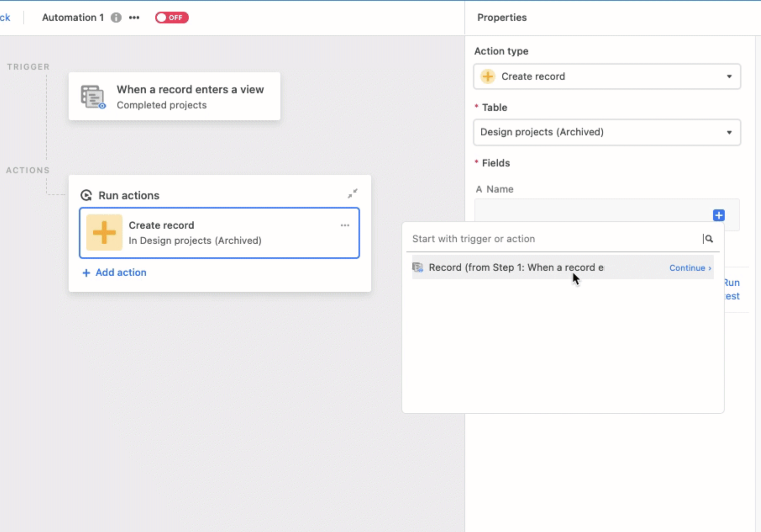Open the 'When a record enters a view' trigger
The width and height of the screenshot is (761, 532).
click(190, 96)
